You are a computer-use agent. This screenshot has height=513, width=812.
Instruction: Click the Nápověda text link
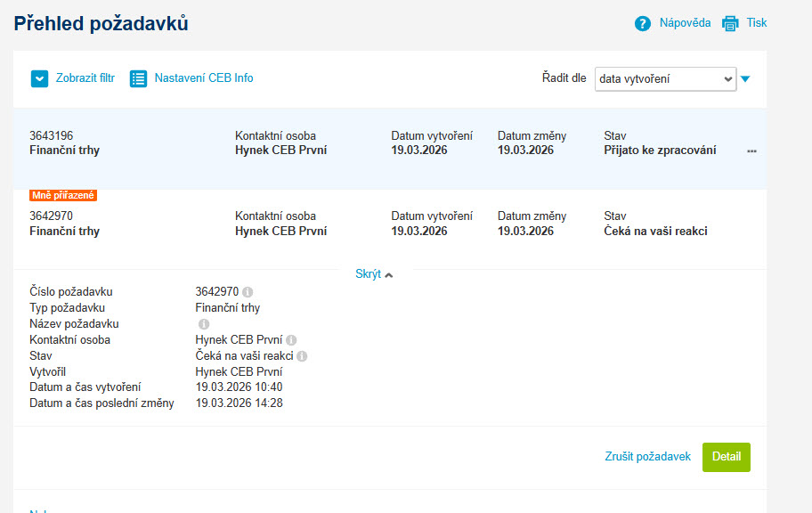tap(686, 23)
